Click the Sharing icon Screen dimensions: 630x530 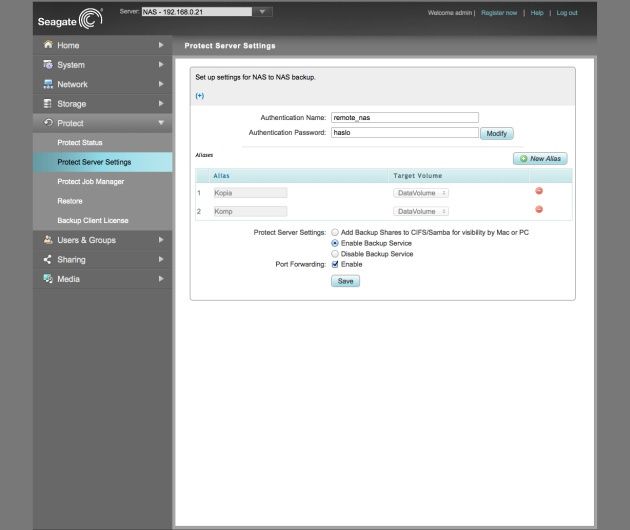tap(47, 260)
